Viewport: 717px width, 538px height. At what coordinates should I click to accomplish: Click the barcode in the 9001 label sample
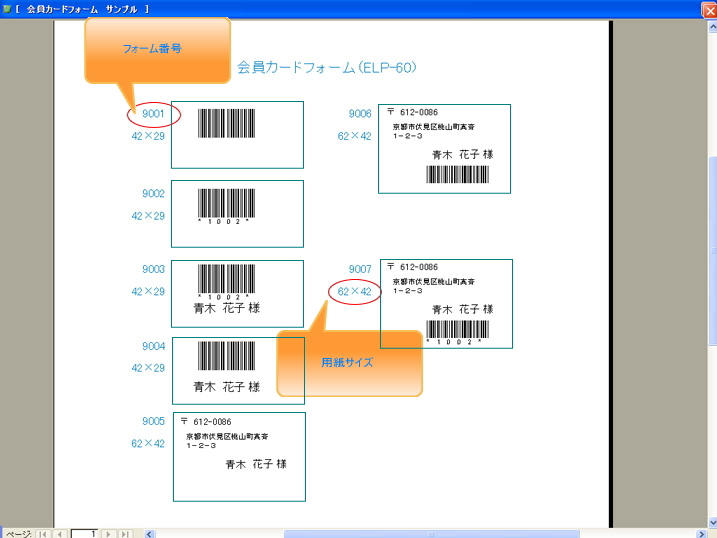tap(226, 123)
